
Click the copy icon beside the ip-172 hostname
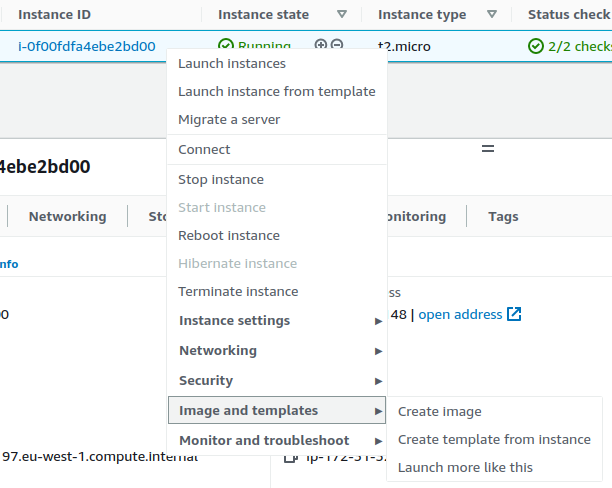click(290, 458)
